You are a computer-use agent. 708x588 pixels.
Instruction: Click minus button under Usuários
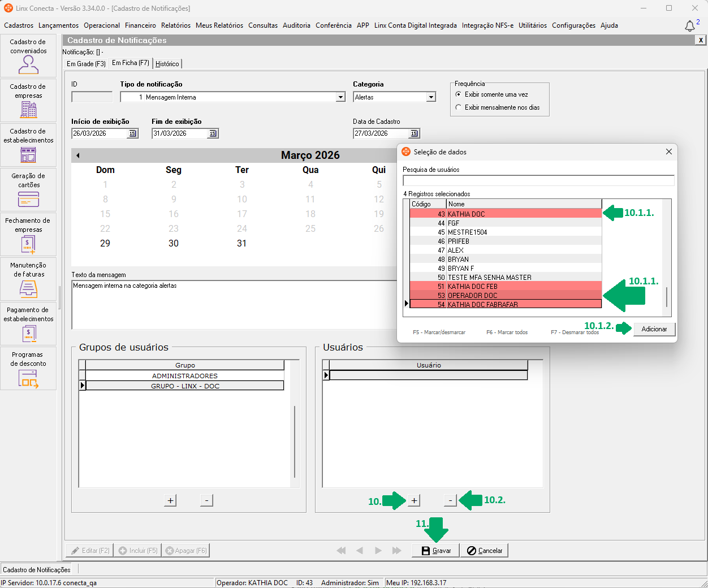(450, 500)
